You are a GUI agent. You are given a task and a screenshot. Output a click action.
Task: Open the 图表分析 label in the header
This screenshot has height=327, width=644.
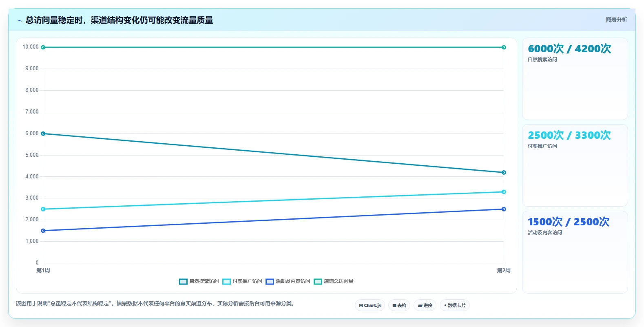click(616, 20)
